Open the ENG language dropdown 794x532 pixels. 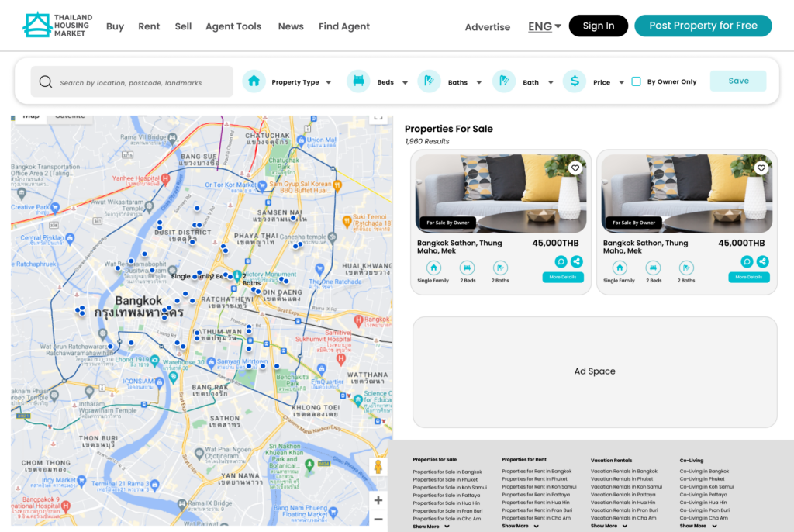pyautogui.click(x=544, y=26)
